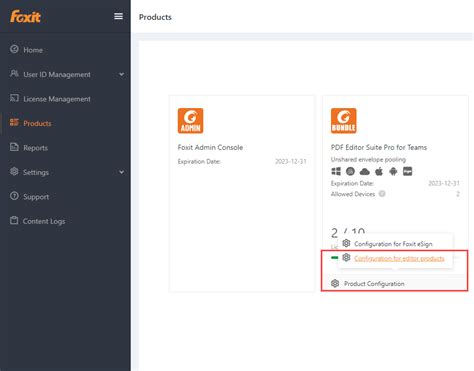Click the Home clock icon
This screenshot has height=371, width=474.
point(14,49)
